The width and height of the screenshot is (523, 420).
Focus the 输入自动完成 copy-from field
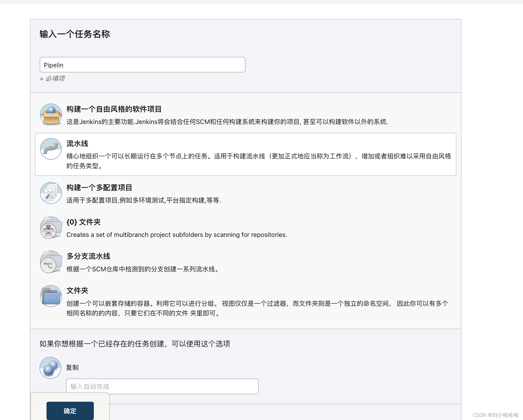pyautogui.click(x=162, y=386)
